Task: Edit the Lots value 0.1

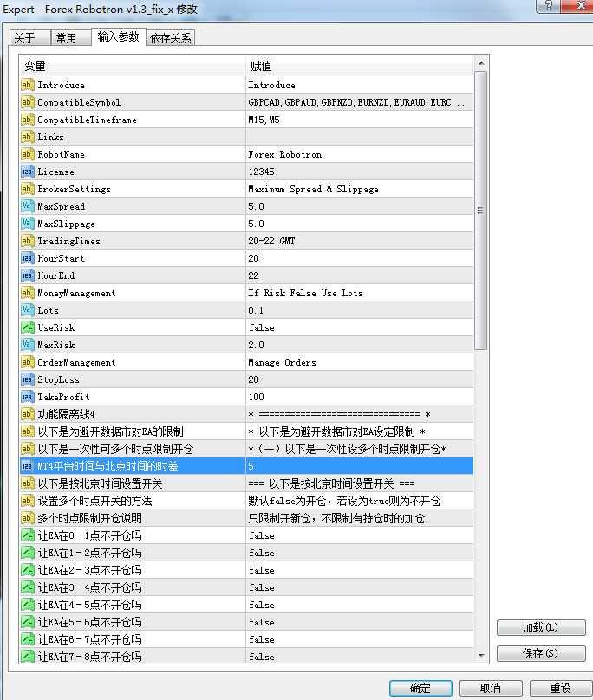Action: [360, 310]
